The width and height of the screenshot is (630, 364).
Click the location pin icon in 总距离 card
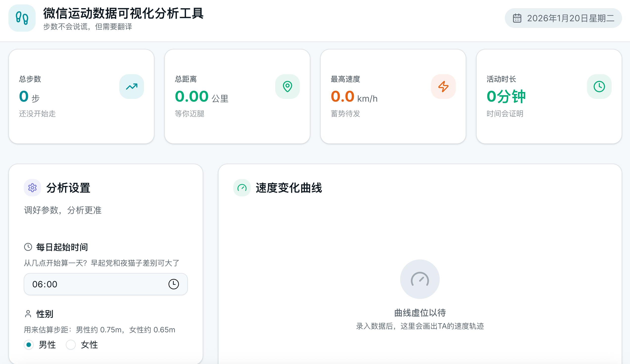287,87
